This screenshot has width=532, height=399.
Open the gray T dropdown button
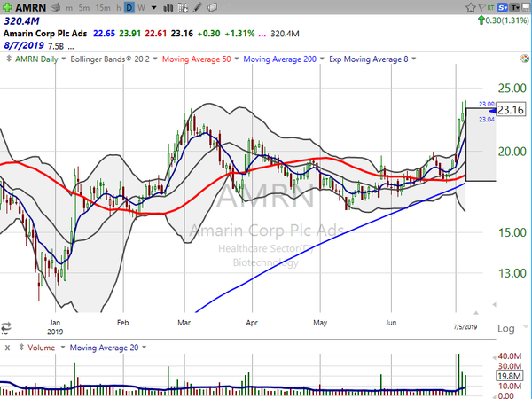point(515,7)
